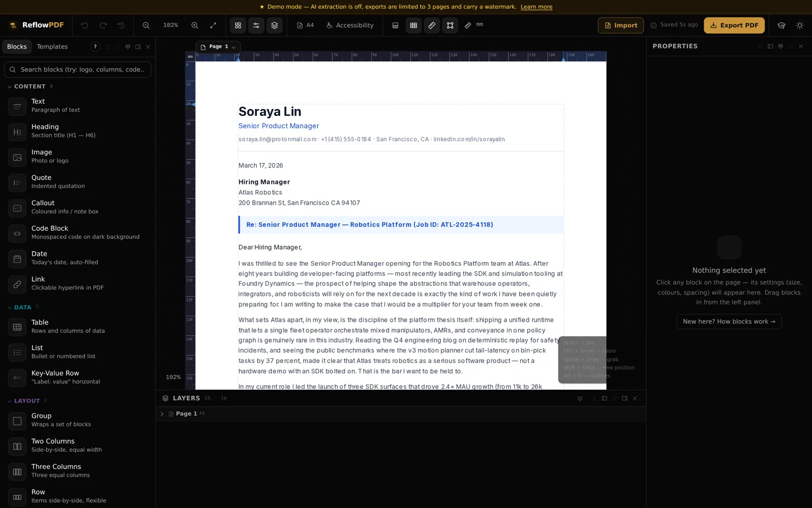Image resolution: width=812 pixels, height=508 pixels.
Task: Expand Page 1 in the Layers tree
Action: (162, 414)
